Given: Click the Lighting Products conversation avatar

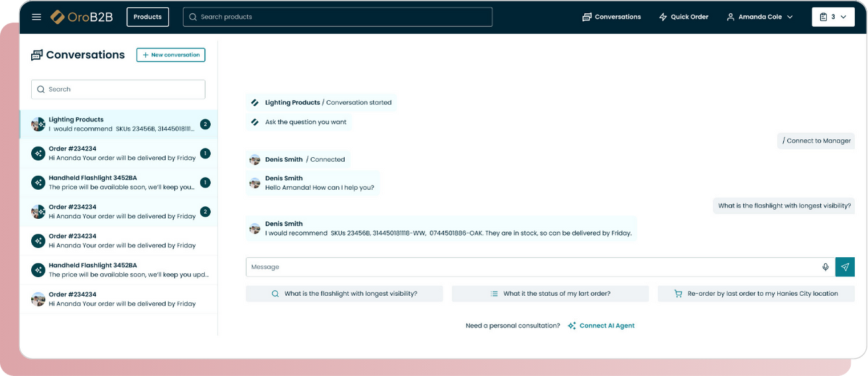Looking at the screenshot, I should 38,124.
